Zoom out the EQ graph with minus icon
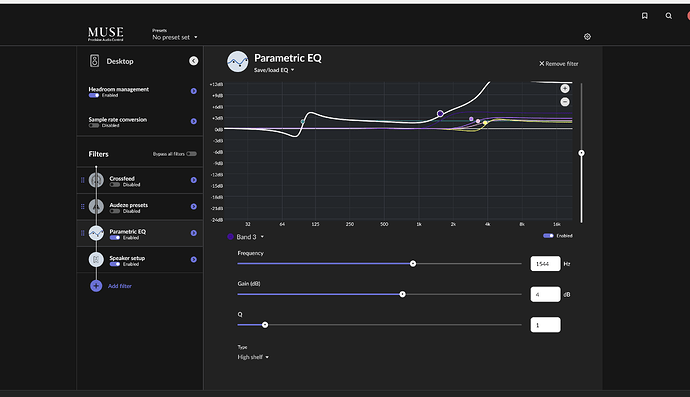 565,102
